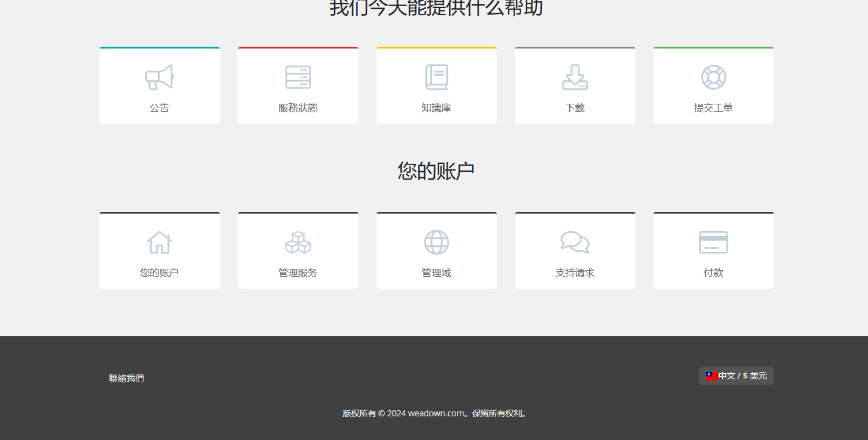Viewport: 868px width, 440px height.
Task: Open the server stack icon for 服務狀態
Action: coord(298,78)
